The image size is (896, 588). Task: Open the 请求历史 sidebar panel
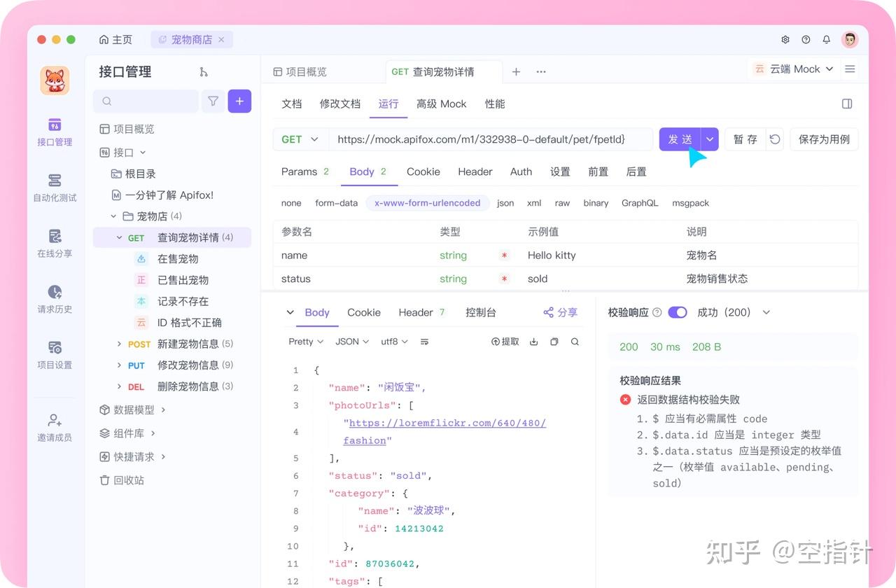[55, 299]
